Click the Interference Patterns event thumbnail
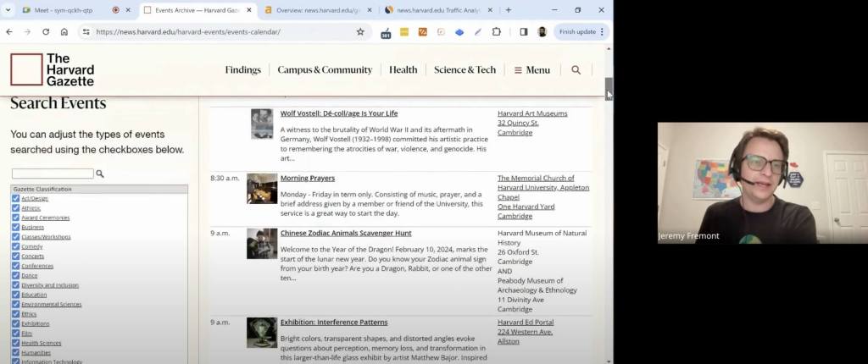This screenshot has height=364, width=868. coord(262,333)
